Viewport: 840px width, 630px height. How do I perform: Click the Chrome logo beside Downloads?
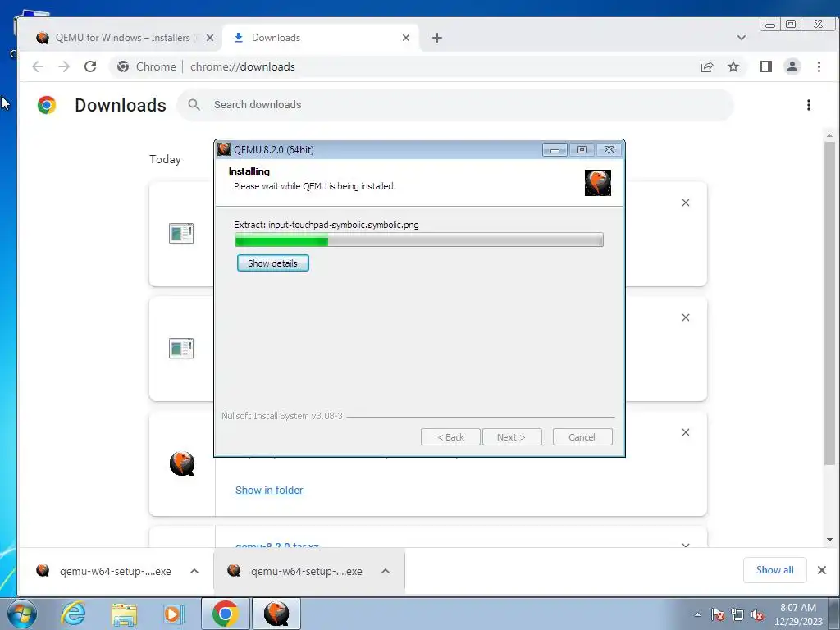pos(47,105)
